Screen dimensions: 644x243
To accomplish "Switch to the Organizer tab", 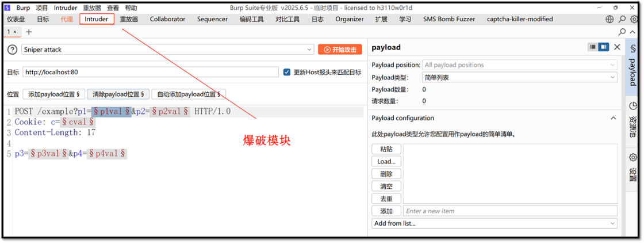I will (350, 20).
